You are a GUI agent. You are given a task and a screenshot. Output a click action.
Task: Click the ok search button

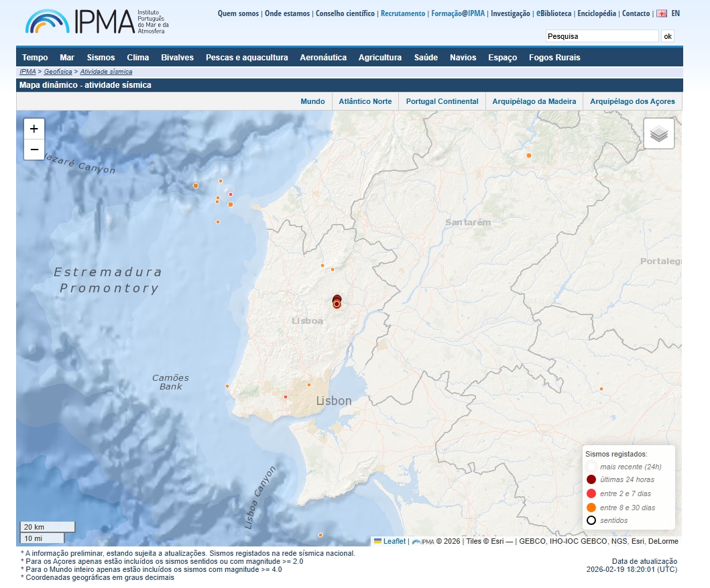667,36
